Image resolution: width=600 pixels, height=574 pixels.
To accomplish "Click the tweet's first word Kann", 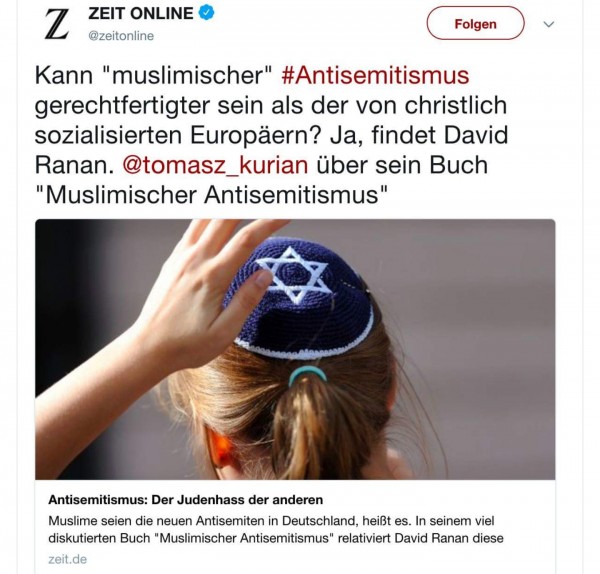I will point(64,75).
